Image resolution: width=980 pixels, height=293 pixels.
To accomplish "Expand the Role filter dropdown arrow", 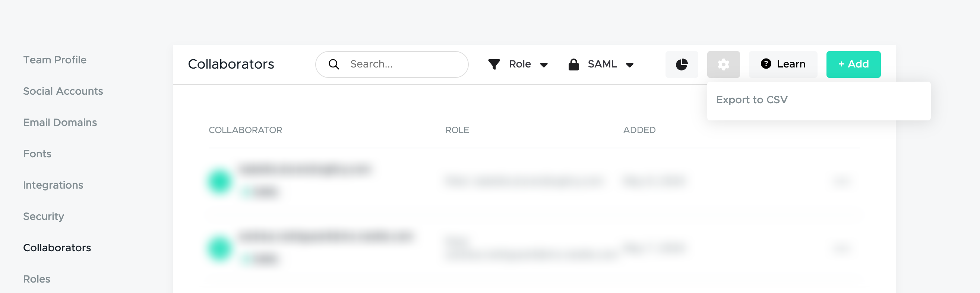I will [x=544, y=65].
